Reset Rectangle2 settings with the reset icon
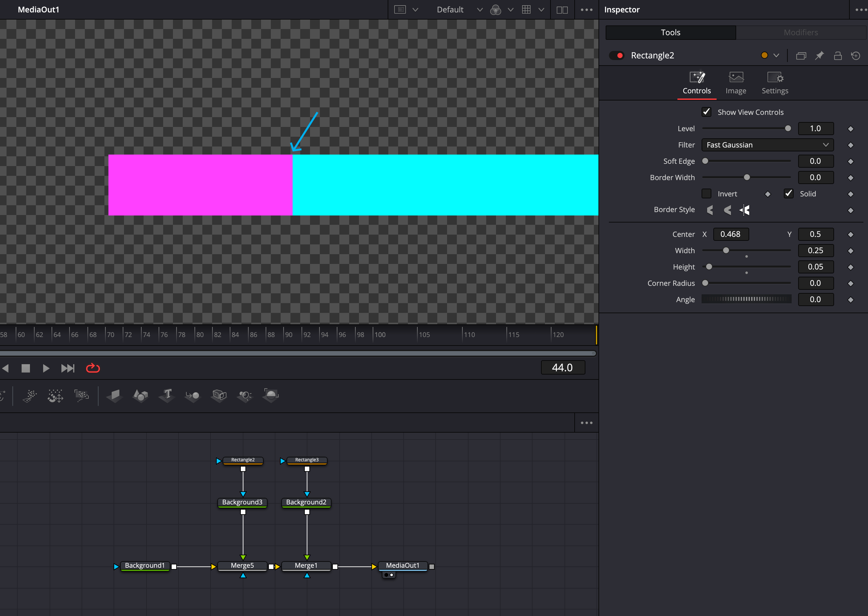This screenshot has height=616, width=868. tap(856, 56)
